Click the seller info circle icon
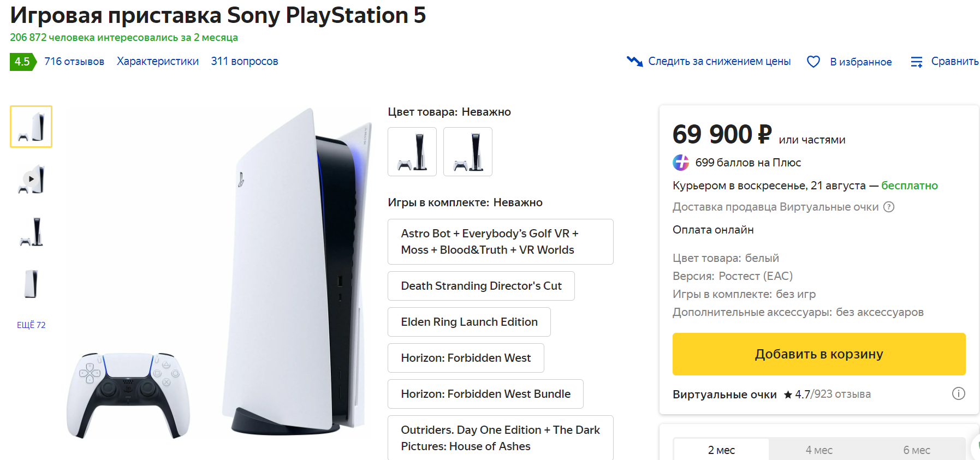The height and width of the screenshot is (460, 980). click(958, 393)
